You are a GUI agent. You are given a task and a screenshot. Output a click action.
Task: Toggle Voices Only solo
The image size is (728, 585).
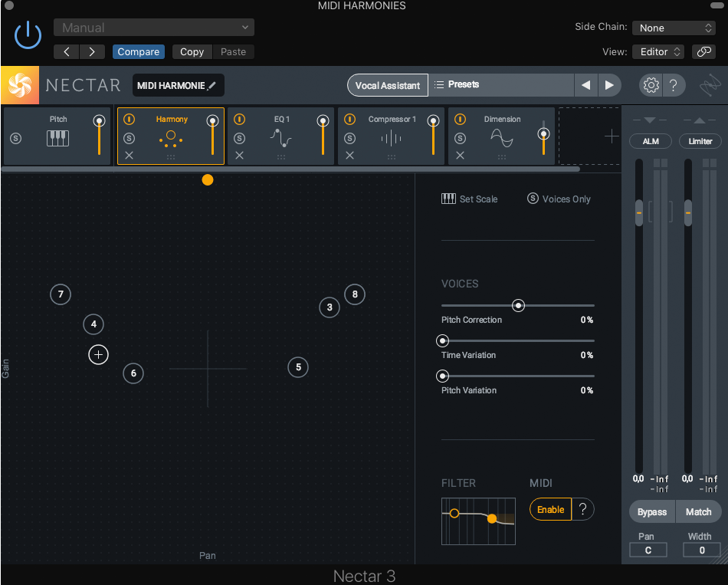point(559,199)
